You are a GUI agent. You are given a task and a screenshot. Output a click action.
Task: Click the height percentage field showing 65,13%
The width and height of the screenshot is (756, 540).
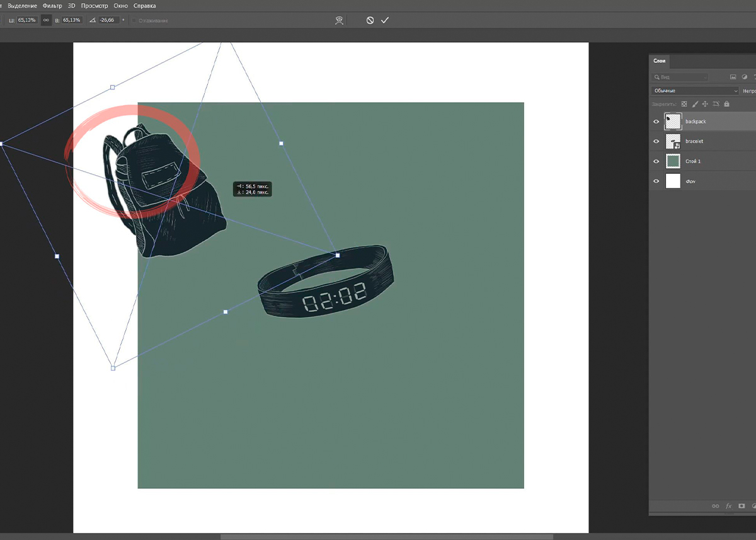(72, 20)
